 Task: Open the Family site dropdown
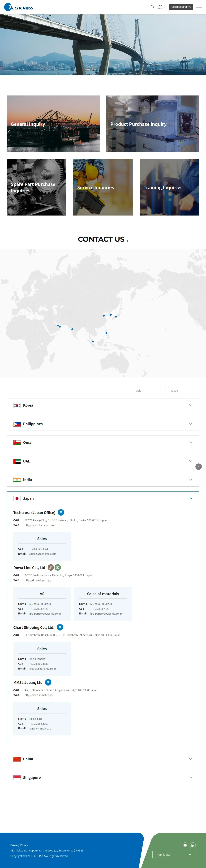click(174, 855)
